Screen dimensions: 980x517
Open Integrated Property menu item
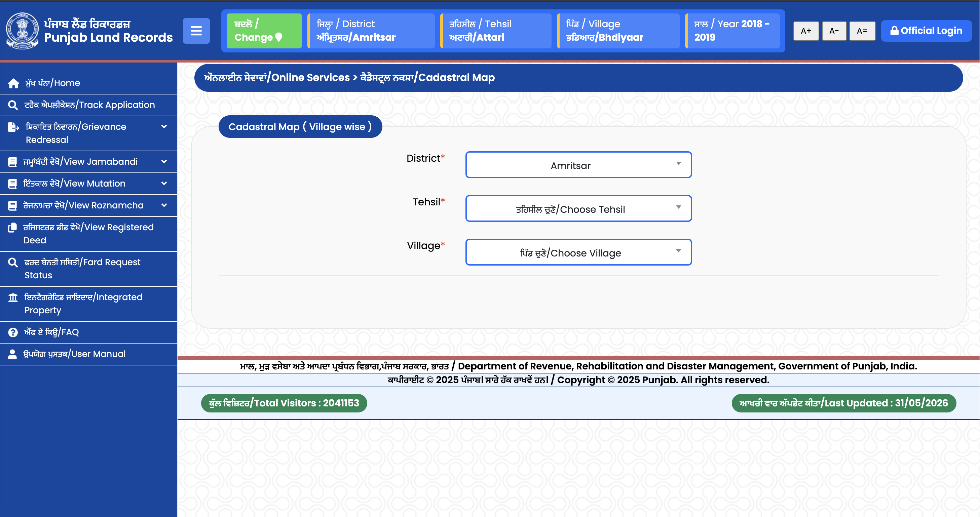tap(88, 304)
